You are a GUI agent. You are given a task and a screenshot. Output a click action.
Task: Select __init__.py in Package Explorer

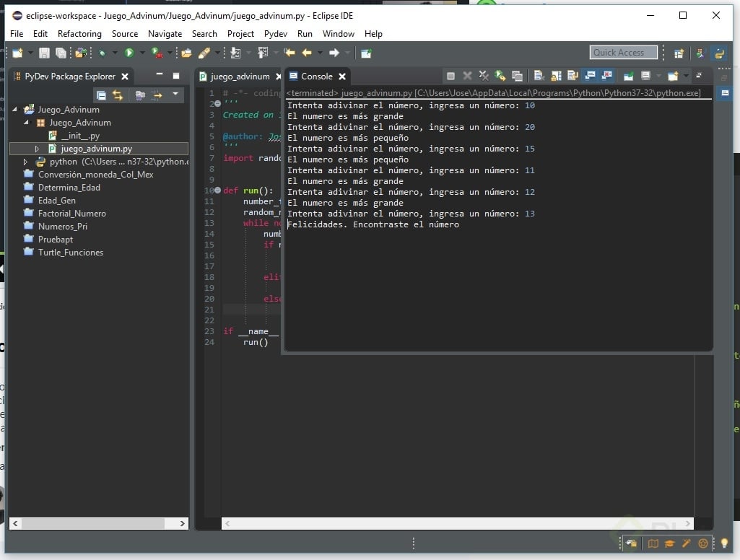coord(80,136)
